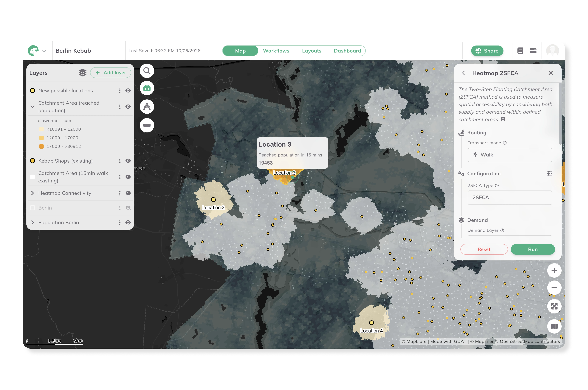Open the 2SFCA docs link icon
This screenshot has width=588, height=390.
[x=503, y=119]
